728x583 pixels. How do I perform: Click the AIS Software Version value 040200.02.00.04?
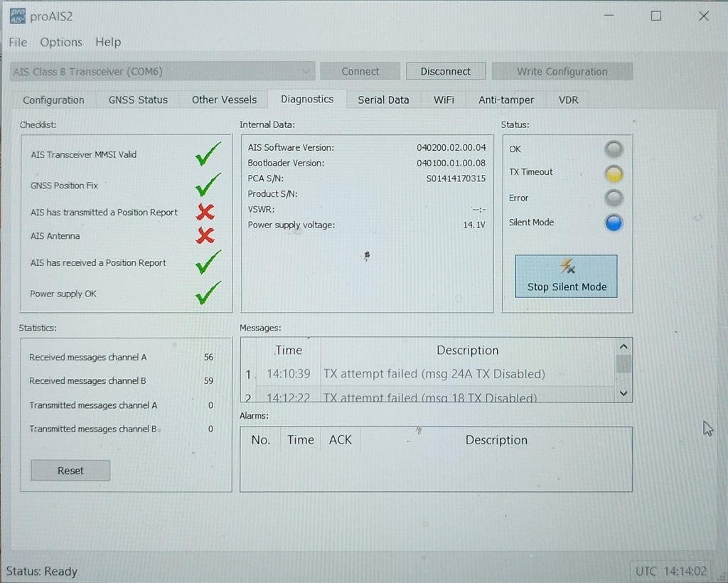click(451, 148)
